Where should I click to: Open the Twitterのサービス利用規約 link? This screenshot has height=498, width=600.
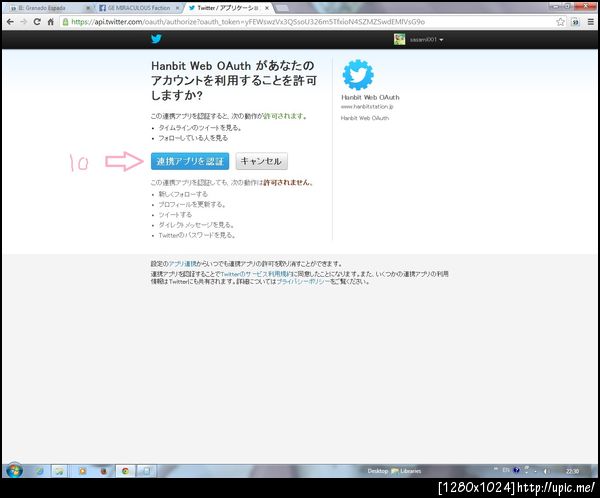coord(257,274)
